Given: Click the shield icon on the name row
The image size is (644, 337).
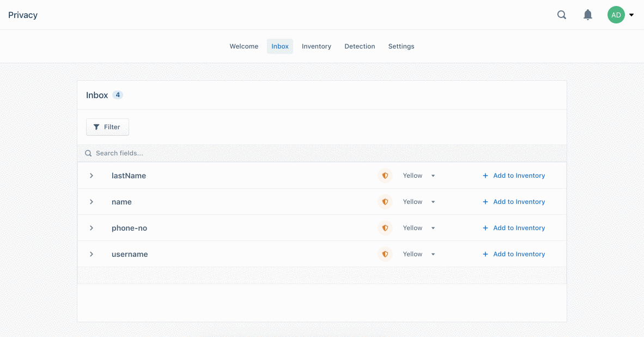Looking at the screenshot, I should (385, 202).
